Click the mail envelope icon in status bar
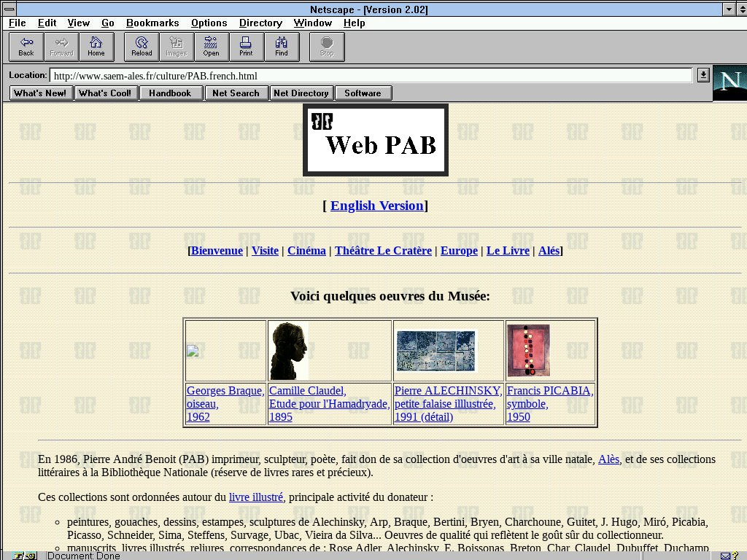Image resolution: width=747 pixels, height=560 pixels. tap(726, 556)
